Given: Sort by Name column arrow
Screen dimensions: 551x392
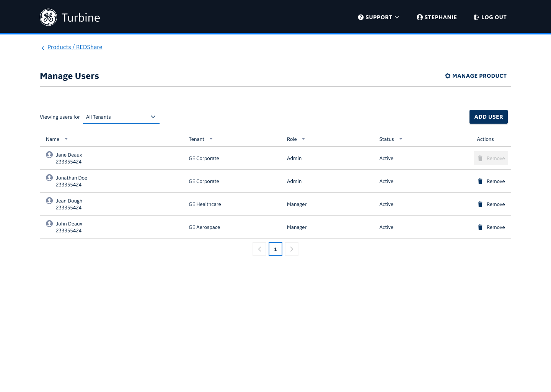Looking at the screenshot, I should pyautogui.click(x=66, y=139).
